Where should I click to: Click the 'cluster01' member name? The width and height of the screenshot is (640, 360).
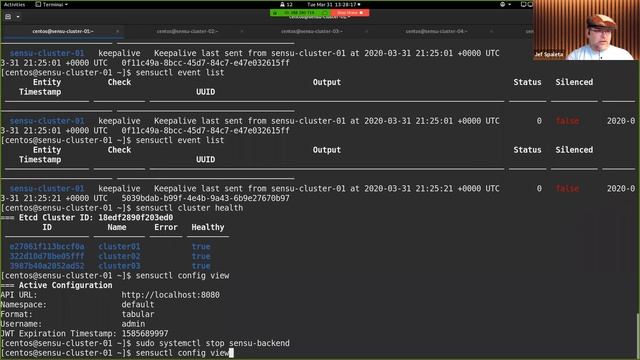tap(119, 247)
